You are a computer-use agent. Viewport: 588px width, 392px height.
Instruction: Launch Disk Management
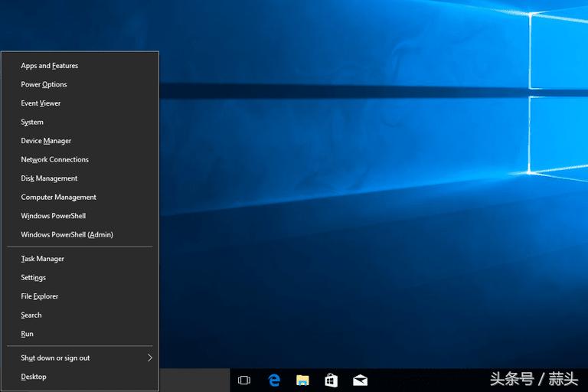click(x=80, y=178)
